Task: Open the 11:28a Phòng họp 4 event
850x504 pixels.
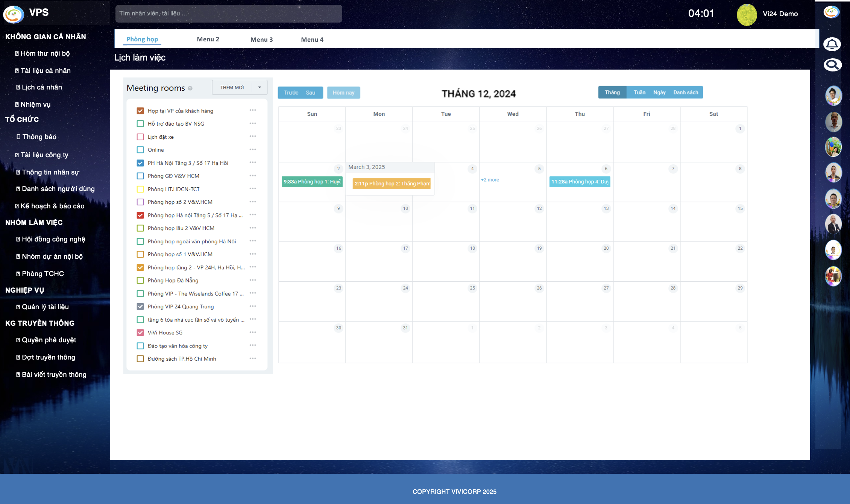Action: (580, 182)
